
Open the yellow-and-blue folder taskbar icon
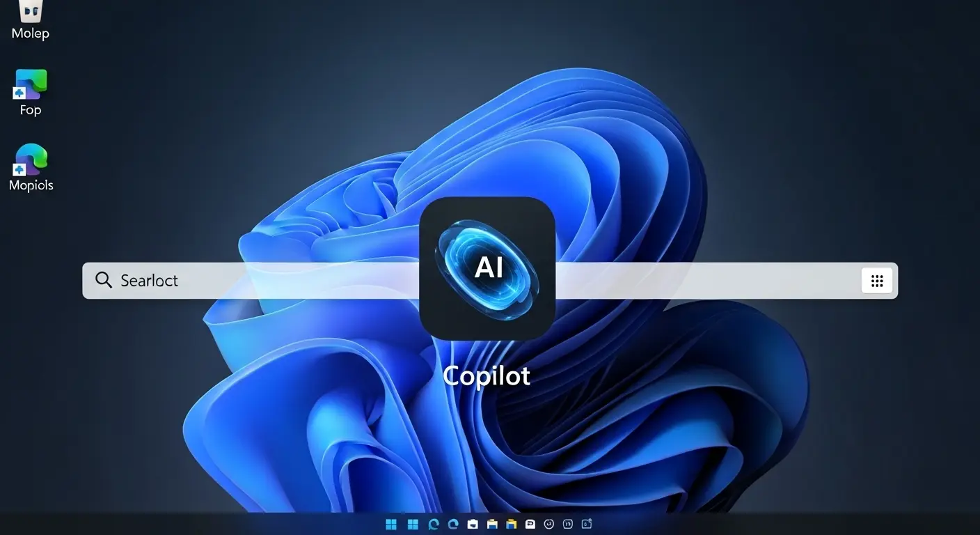(x=512, y=524)
